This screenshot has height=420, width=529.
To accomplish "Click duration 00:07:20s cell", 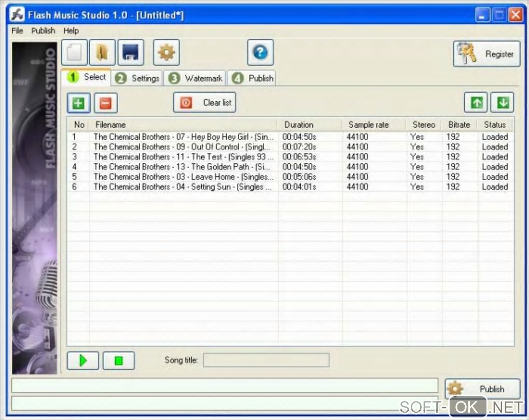I will (299, 147).
